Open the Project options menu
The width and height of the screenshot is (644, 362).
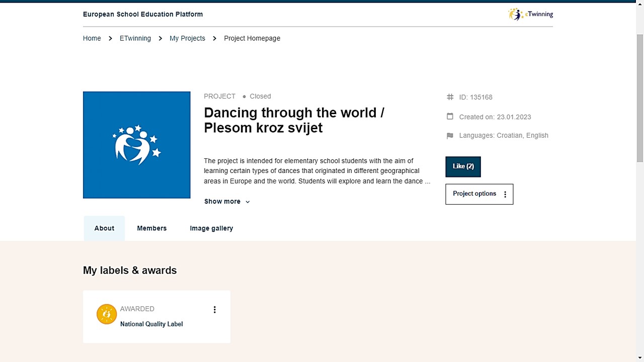[x=479, y=194]
